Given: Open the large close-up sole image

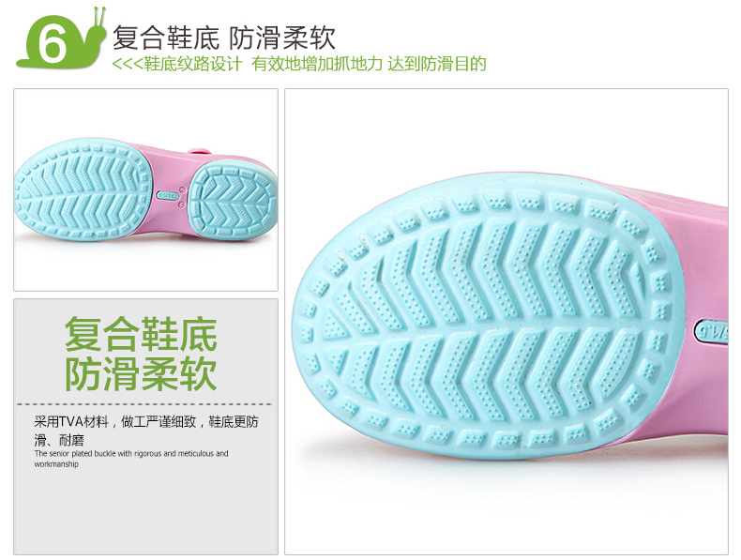Looking at the screenshot, I should (x=507, y=322).
